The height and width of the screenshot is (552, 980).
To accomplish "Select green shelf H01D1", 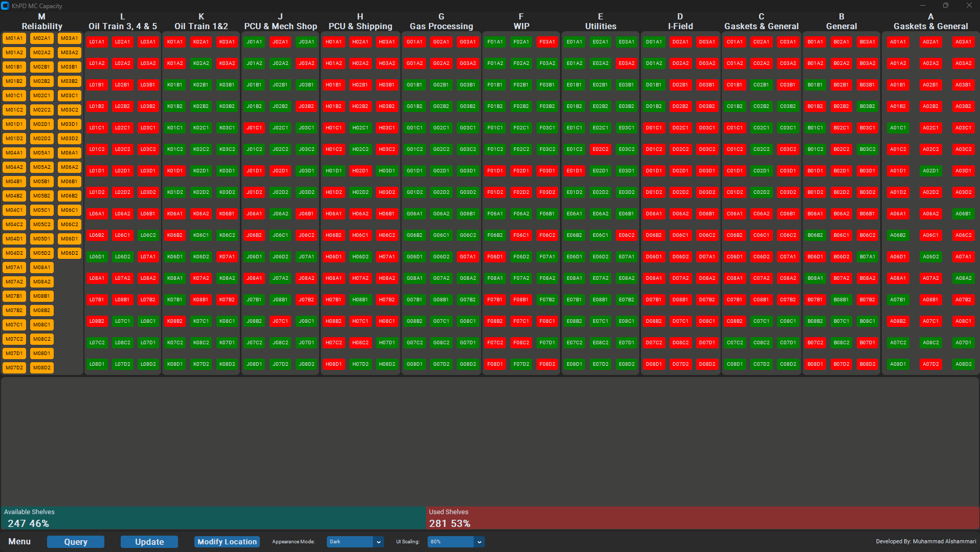I will click(x=334, y=171).
